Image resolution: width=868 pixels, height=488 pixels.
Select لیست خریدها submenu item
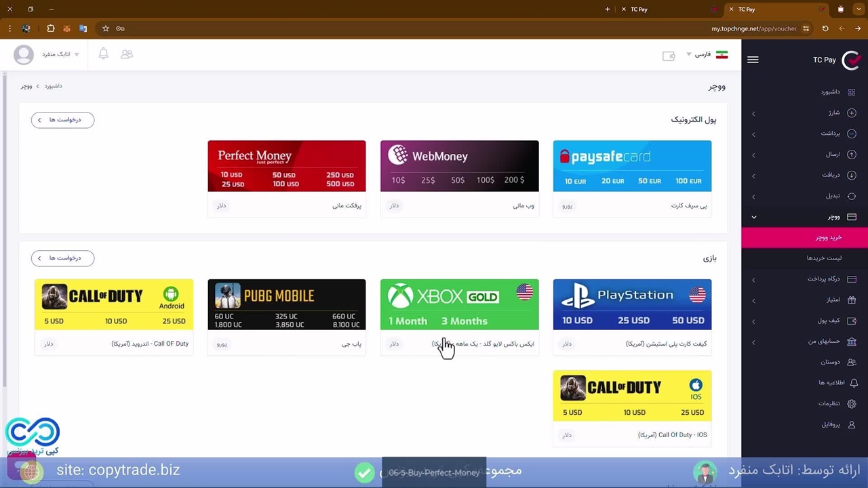(x=823, y=258)
